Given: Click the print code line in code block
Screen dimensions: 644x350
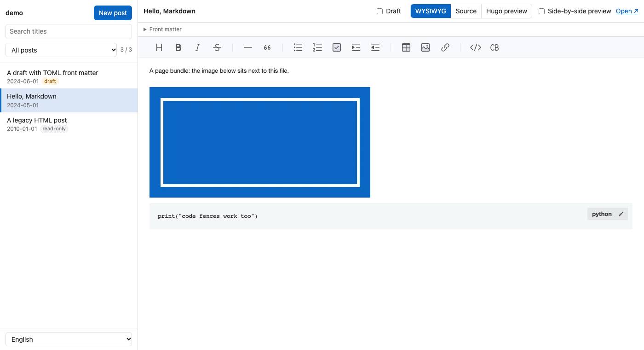Looking at the screenshot, I should [x=207, y=216].
